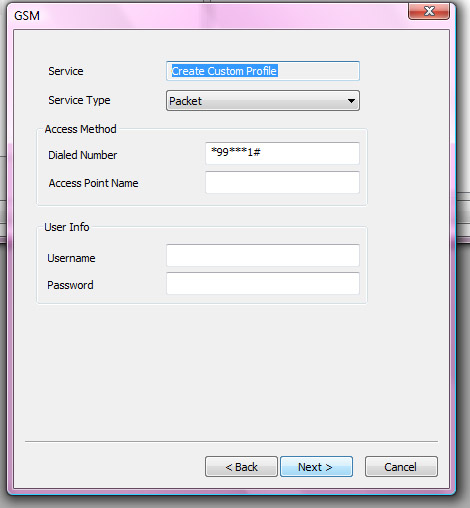Click the Service field containing Create Custom Profile
Viewport: 470px width, 508px height.
(x=263, y=71)
